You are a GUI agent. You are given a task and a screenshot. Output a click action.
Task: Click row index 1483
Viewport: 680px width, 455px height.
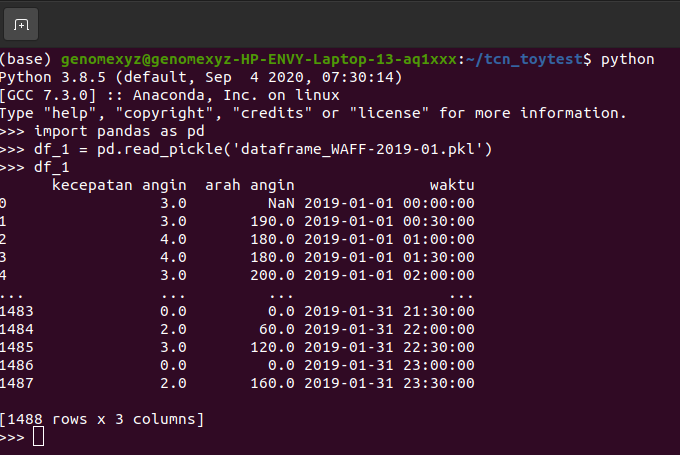tap(16, 311)
